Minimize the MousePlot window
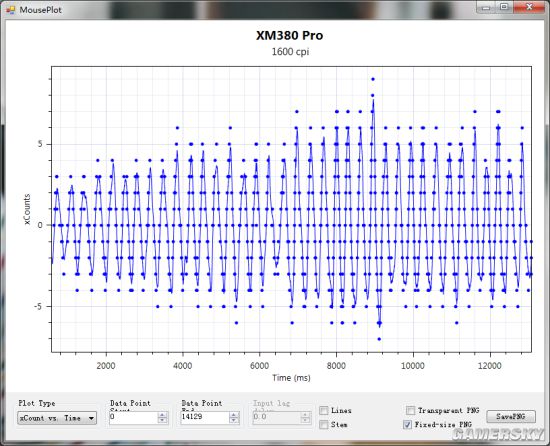This screenshot has height=446, width=550. click(x=485, y=7)
